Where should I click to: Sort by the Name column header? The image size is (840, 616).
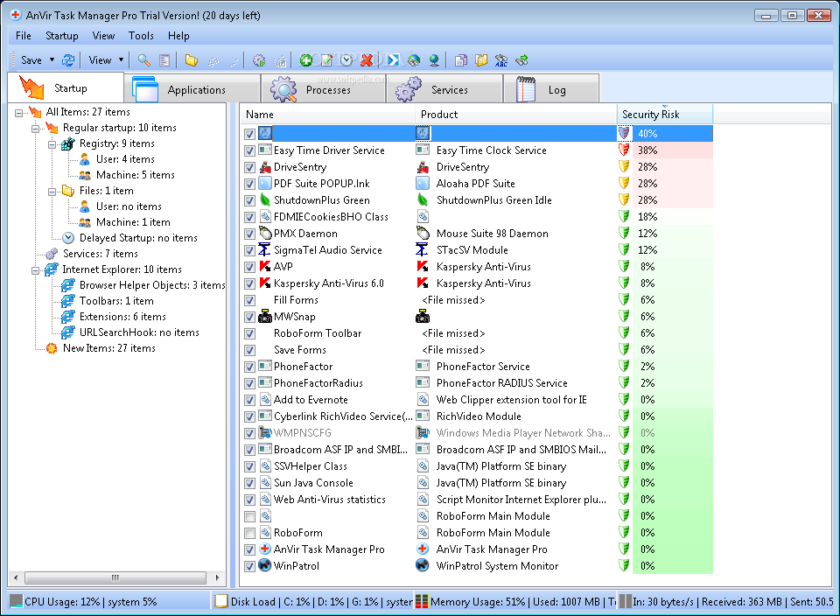(328, 114)
